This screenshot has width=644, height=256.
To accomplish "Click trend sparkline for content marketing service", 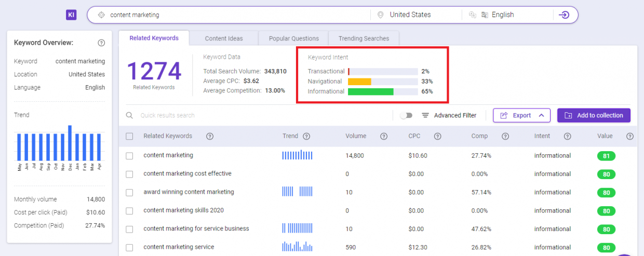I will [x=298, y=247].
